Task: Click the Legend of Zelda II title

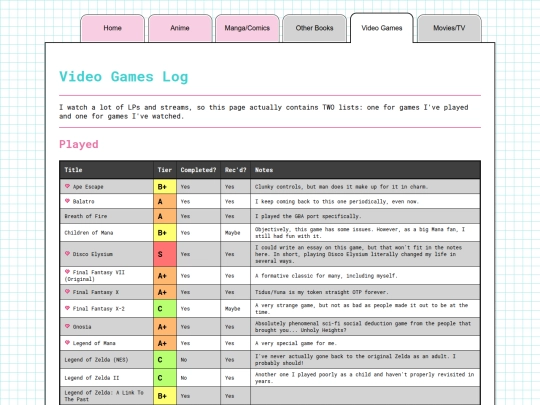Action: tap(92, 378)
